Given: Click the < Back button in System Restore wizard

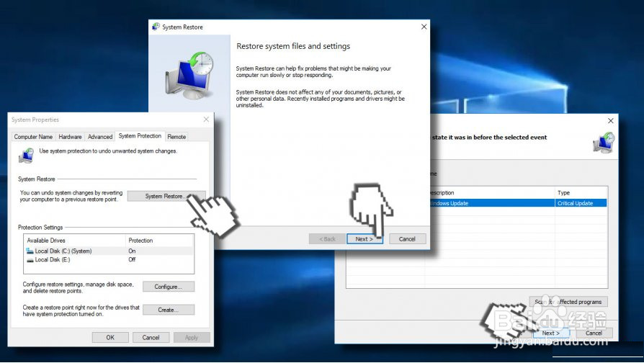Looking at the screenshot, I should coord(327,239).
